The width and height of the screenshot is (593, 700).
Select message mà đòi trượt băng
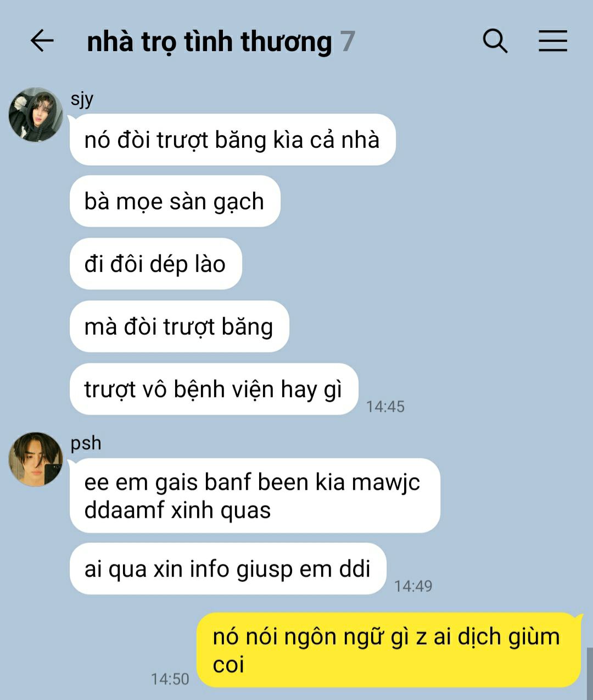[179, 326]
